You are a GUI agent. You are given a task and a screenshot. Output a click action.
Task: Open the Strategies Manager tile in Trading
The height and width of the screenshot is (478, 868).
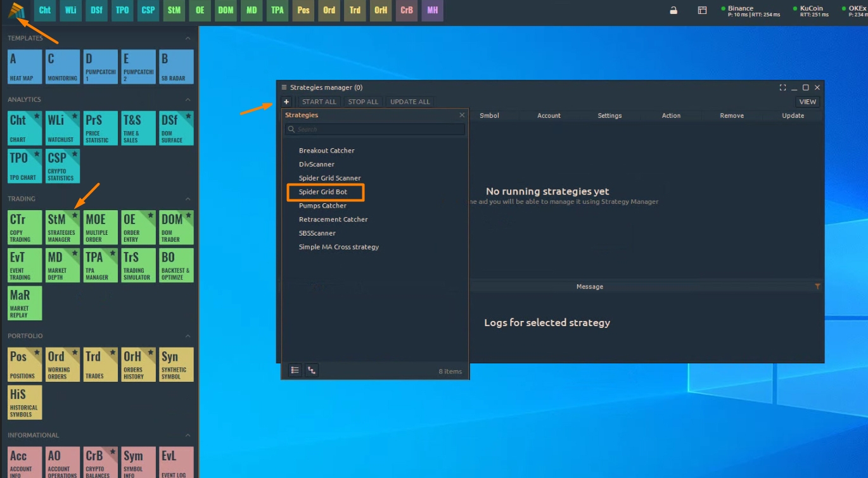(62, 227)
